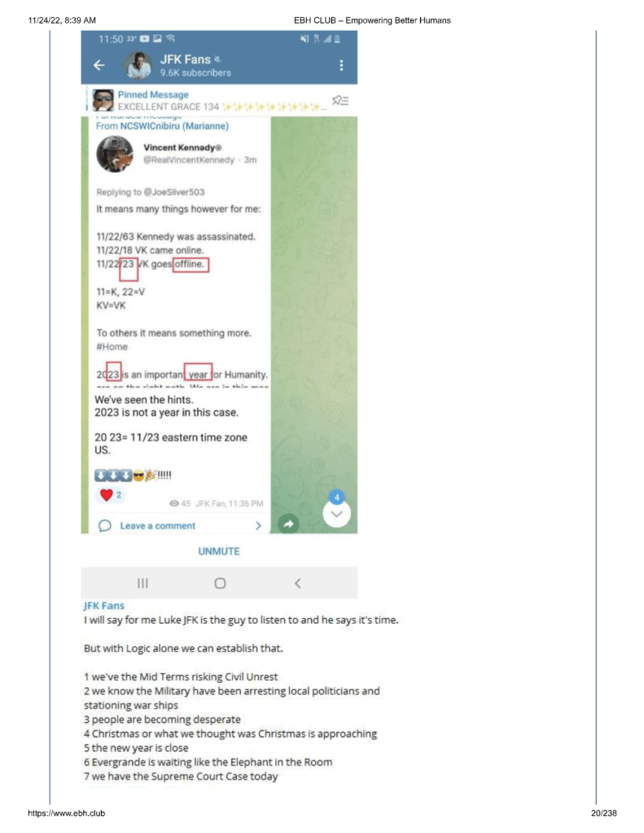Expand comments with the right chevron

click(x=258, y=526)
